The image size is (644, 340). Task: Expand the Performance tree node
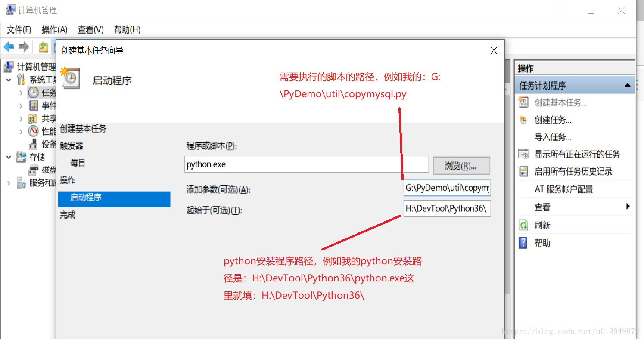pyautogui.click(x=21, y=131)
